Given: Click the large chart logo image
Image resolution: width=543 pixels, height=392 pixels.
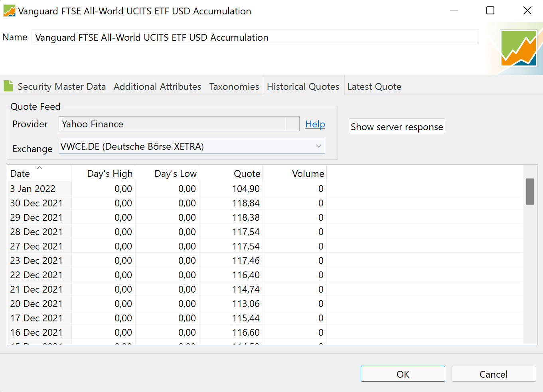Looking at the screenshot, I should [518, 48].
